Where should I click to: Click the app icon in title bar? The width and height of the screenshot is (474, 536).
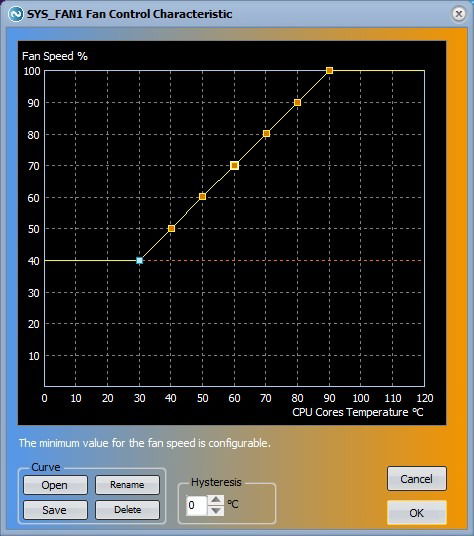15,14
